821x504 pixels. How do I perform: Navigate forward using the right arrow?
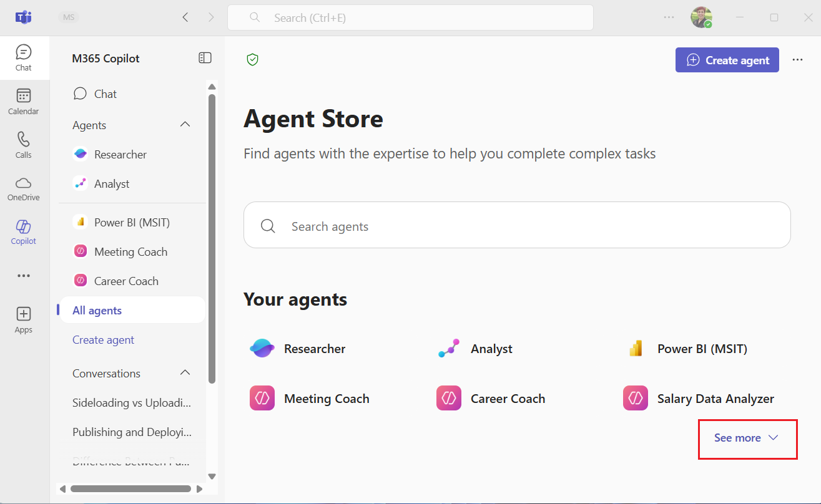pos(211,17)
